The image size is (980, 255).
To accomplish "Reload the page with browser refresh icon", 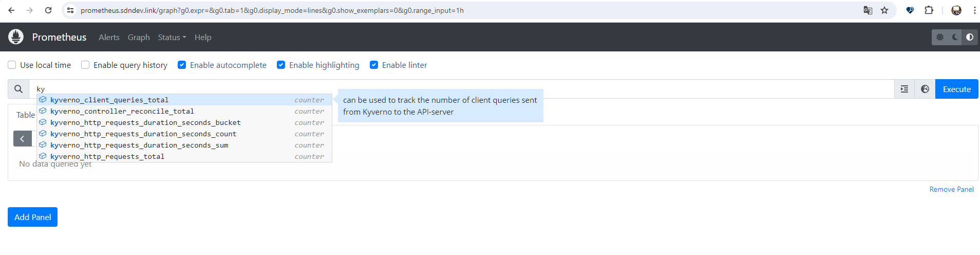I will 48,10.
